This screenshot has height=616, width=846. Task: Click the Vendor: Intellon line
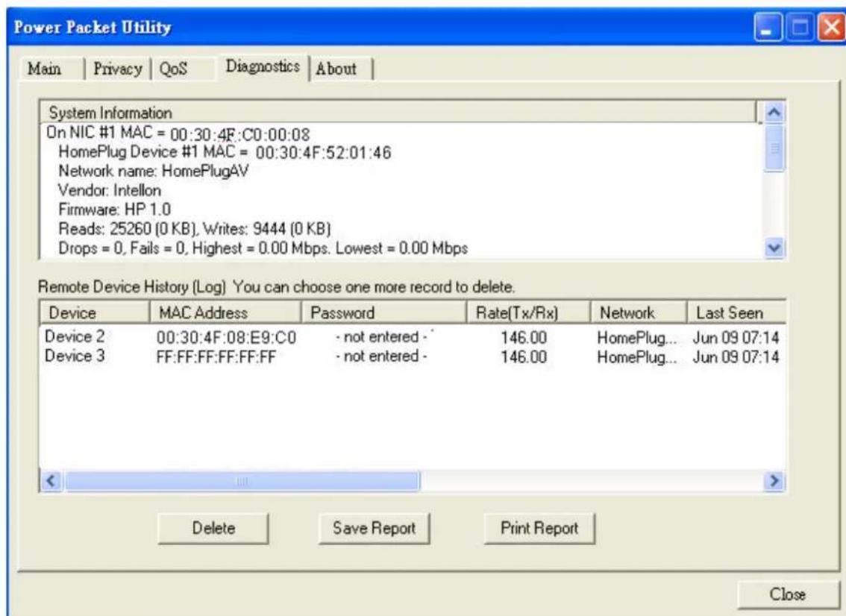(110, 191)
